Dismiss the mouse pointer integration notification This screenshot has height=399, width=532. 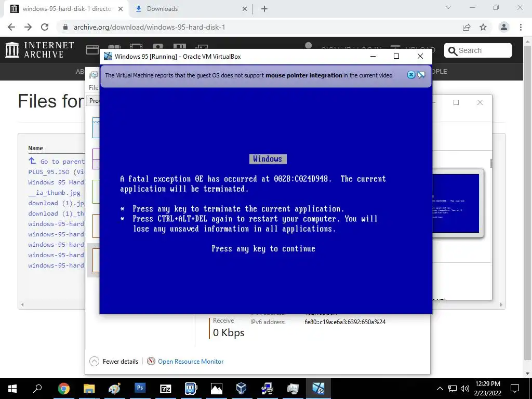tap(411, 75)
